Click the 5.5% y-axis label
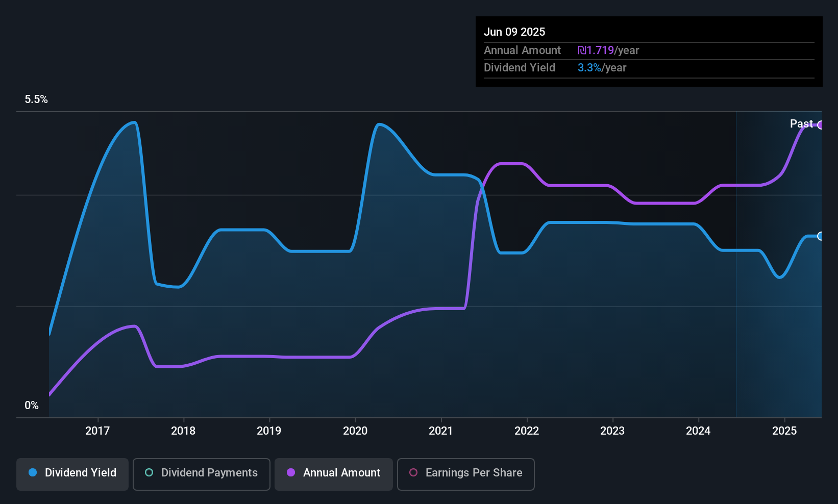 pos(36,99)
